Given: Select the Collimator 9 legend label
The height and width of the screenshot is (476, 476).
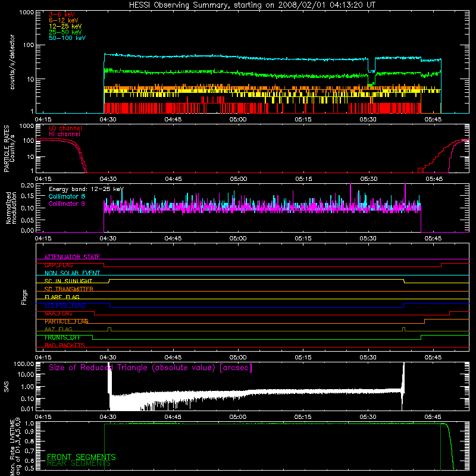Looking at the screenshot, I should click(x=67, y=203).
